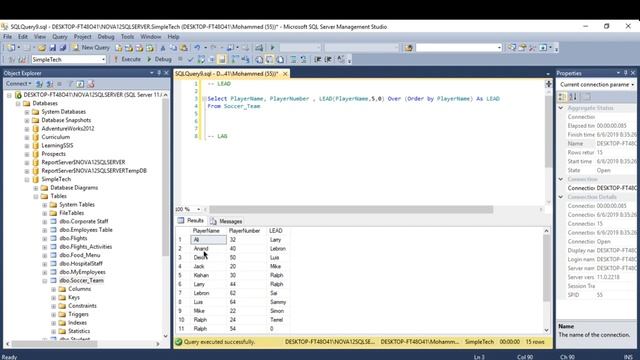The height and width of the screenshot is (360, 640).
Task: Open the Connect dropdown in Object Explorer
Action: coord(18,84)
